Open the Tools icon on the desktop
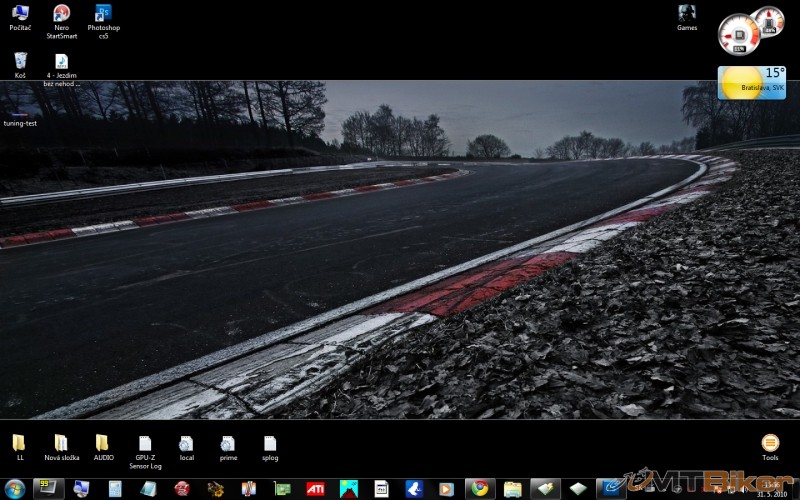The height and width of the screenshot is (500, 800). click(x=770, y=443)
